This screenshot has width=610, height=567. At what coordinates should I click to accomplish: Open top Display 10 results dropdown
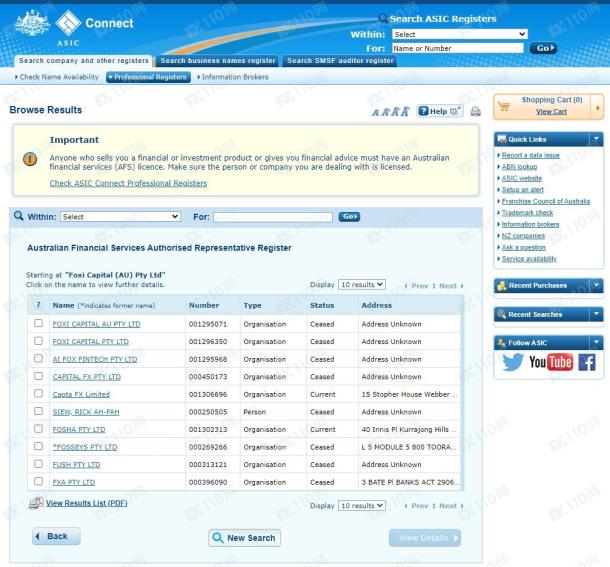pos(362,284)
